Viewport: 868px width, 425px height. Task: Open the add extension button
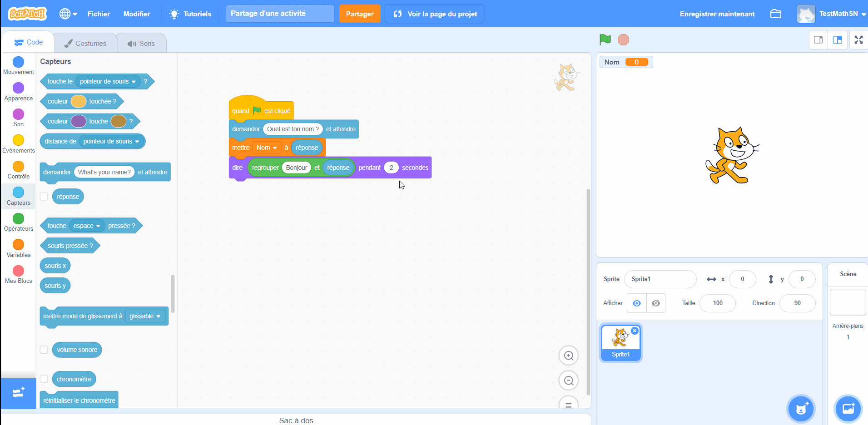pos(18,393)
